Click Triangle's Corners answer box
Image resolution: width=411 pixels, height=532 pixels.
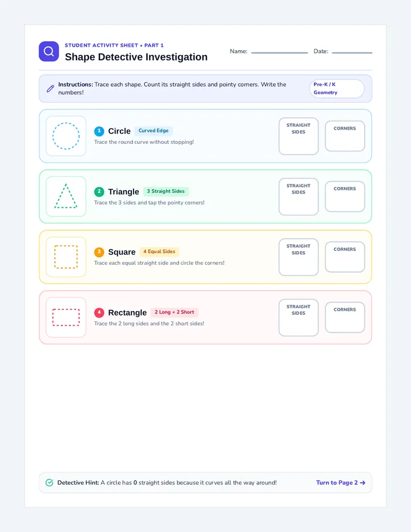point(345,196)
